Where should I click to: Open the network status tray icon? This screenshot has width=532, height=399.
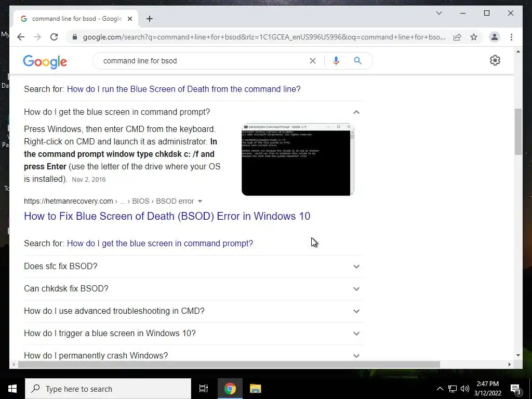pos(453,389)
